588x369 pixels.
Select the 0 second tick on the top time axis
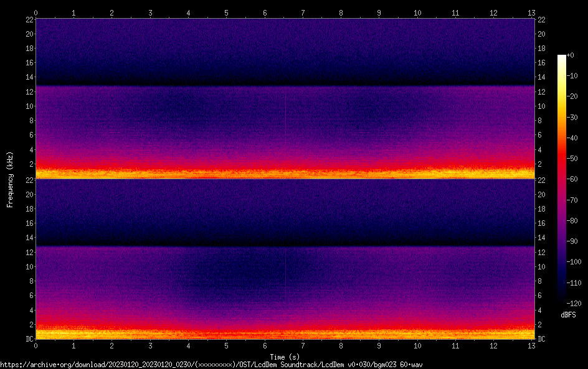36,12
